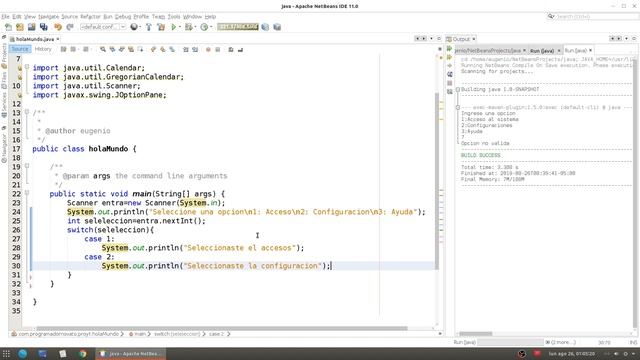This screenshot has width=640, height=360.
Task: Click the Search input field
Action: coord(596,17)
